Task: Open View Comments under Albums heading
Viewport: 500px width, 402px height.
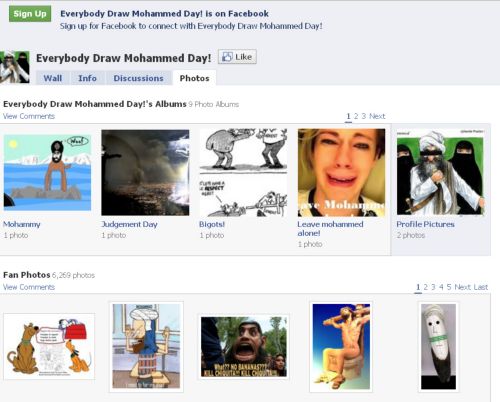Action: [29, 116]
